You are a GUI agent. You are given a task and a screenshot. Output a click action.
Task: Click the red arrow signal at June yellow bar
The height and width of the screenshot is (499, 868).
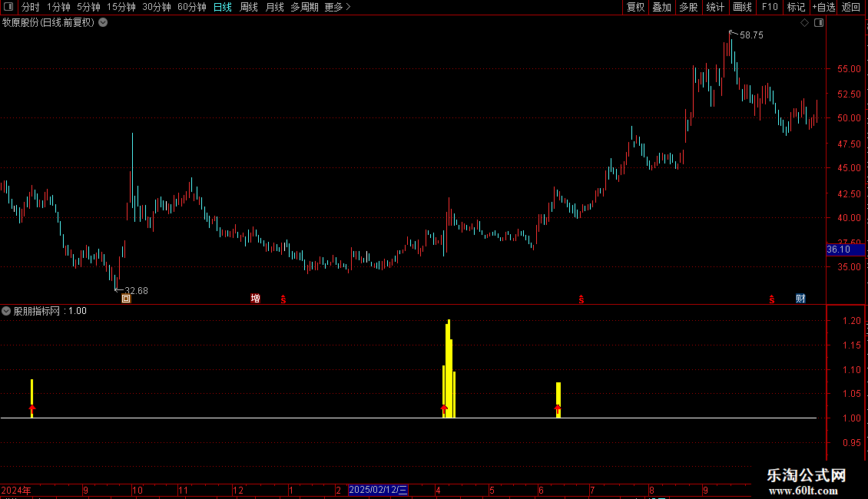click(558, 409)
